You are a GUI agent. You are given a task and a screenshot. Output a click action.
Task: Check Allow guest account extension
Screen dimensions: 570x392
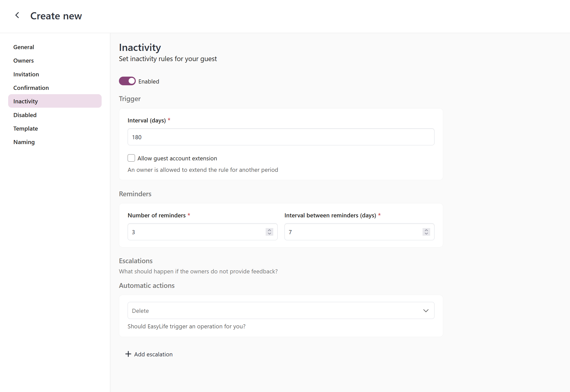(131, 158)
